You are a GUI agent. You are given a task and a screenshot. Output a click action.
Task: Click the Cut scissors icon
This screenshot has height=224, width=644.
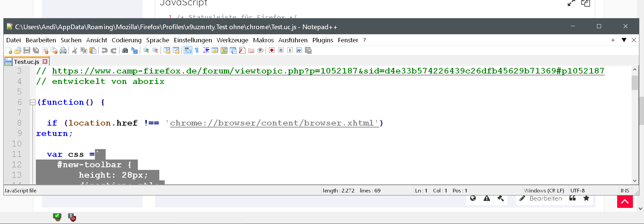75,50
